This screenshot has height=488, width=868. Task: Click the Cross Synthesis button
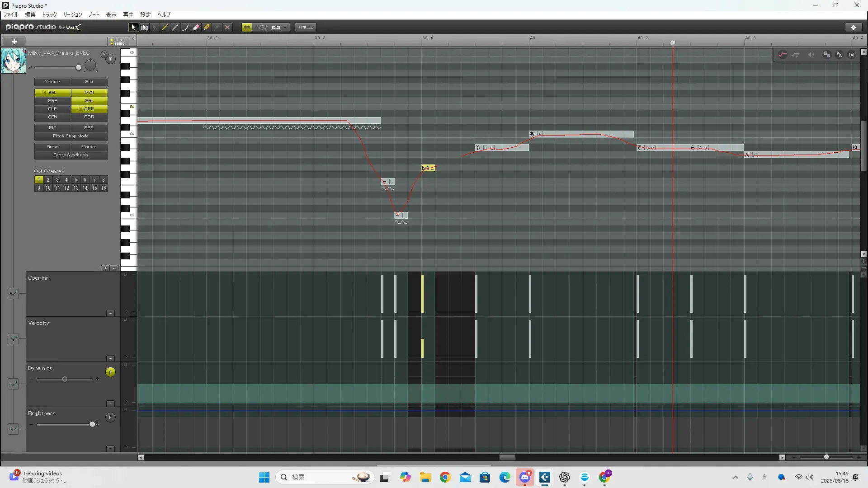tap(71, 155)
